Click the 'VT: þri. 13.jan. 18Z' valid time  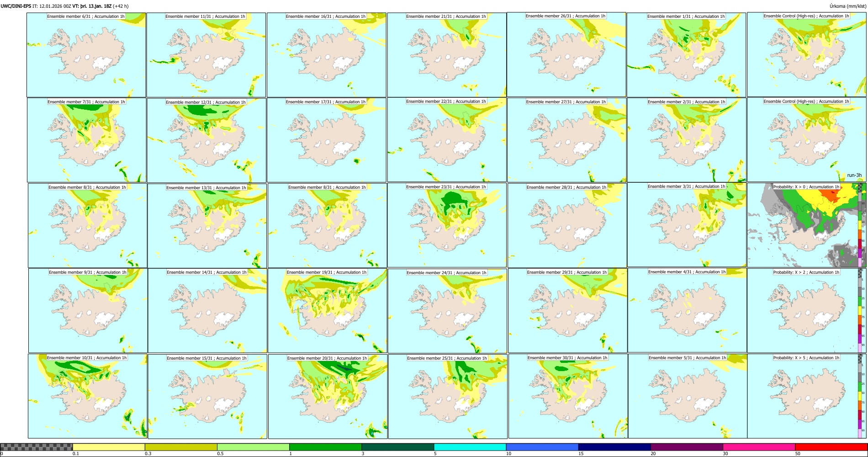click(x=92, y=6)
